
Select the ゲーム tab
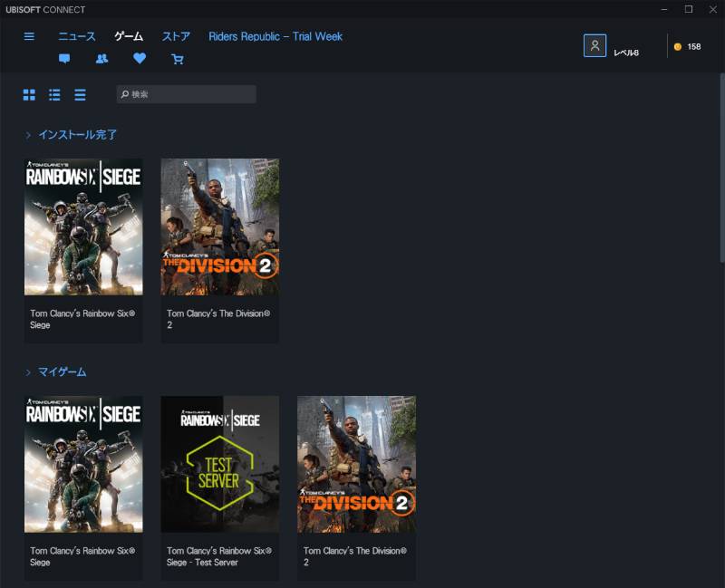click(129, 36)
